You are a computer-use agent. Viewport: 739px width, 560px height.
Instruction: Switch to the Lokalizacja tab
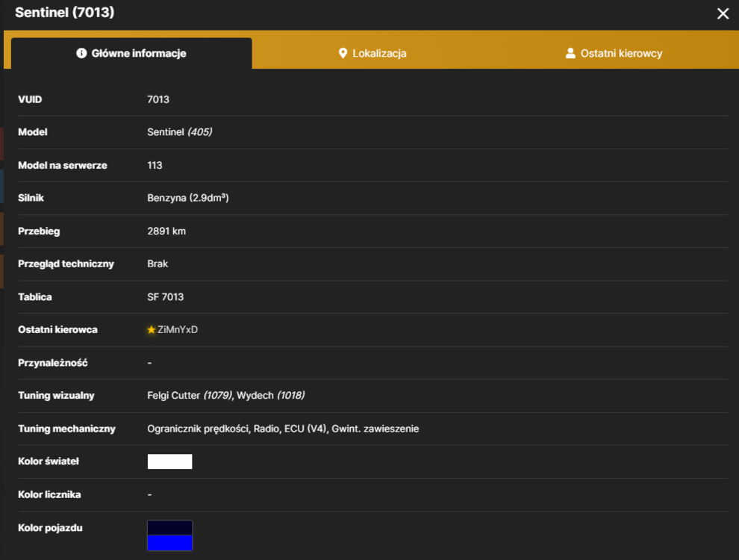point(372,53)
